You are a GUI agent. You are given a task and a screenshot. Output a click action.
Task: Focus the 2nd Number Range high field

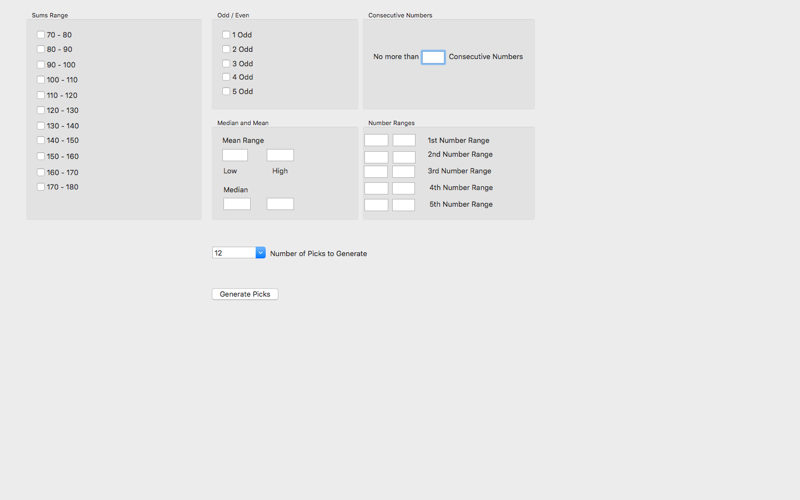pyautogui.click(x=404, y=157)
